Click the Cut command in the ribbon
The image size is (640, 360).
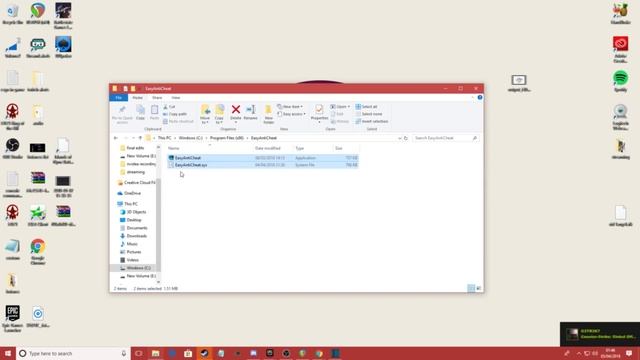[169, 107]
